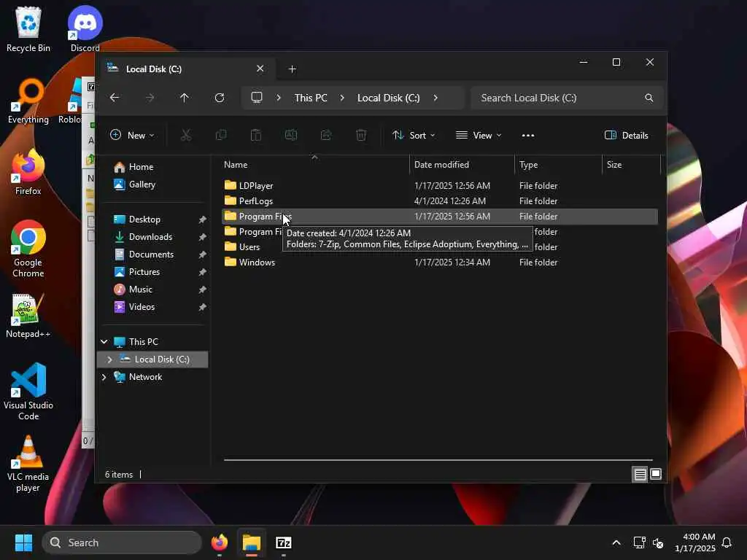Click the Cut scissors icon

pyautogui.click(x=186, y=135)
